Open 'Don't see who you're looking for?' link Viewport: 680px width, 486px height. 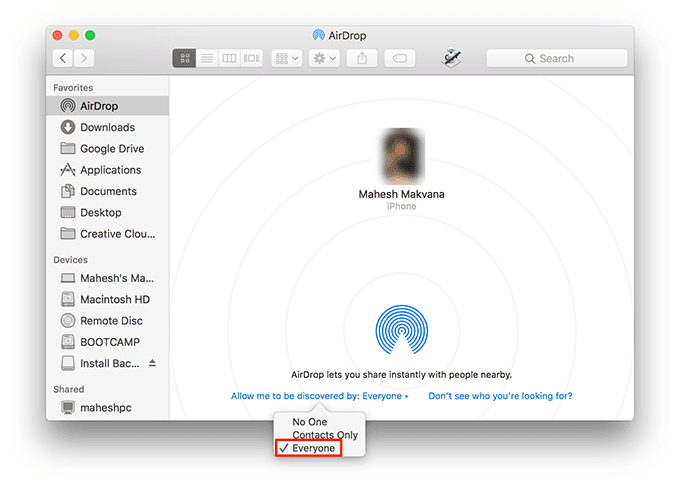click(500, 396)
